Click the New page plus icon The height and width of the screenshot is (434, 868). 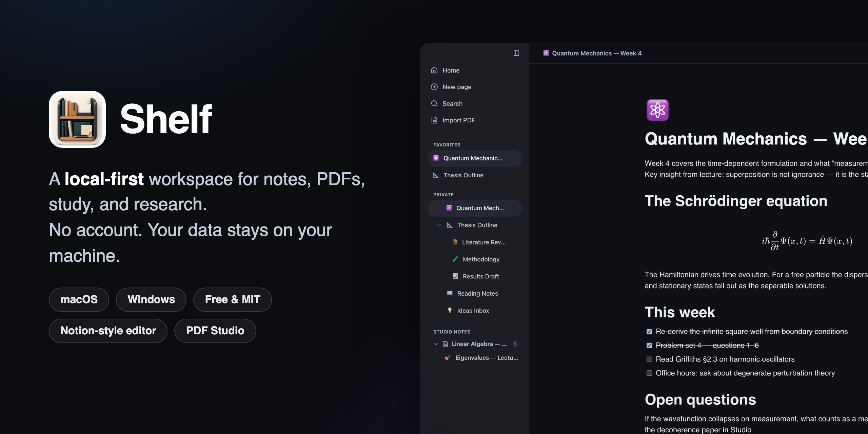click(x=434, y=87)
